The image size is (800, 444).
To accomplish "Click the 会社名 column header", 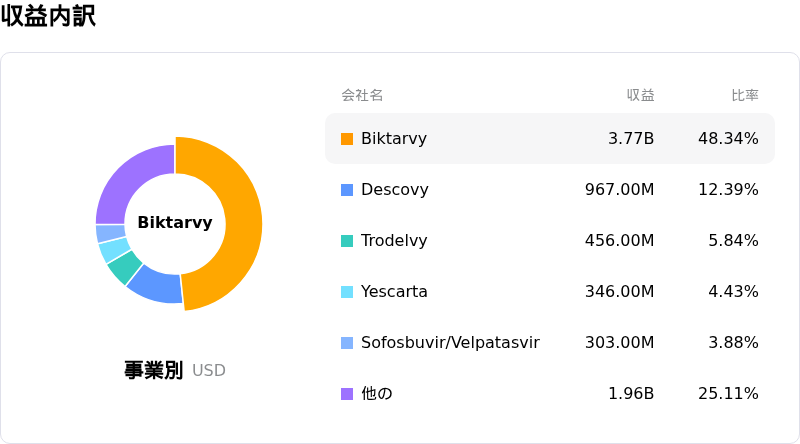I will (x=362, y=95).
